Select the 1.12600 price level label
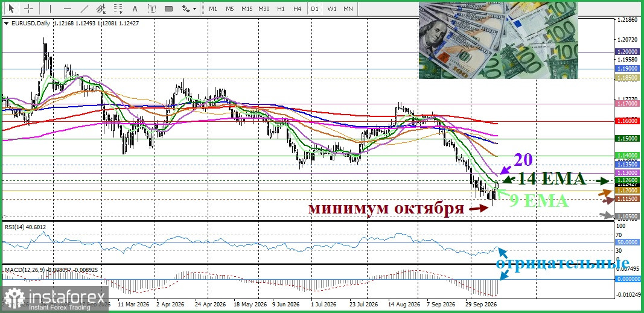Screen dimensions: 644x313 pyautogui.click(x=628, y=180)
